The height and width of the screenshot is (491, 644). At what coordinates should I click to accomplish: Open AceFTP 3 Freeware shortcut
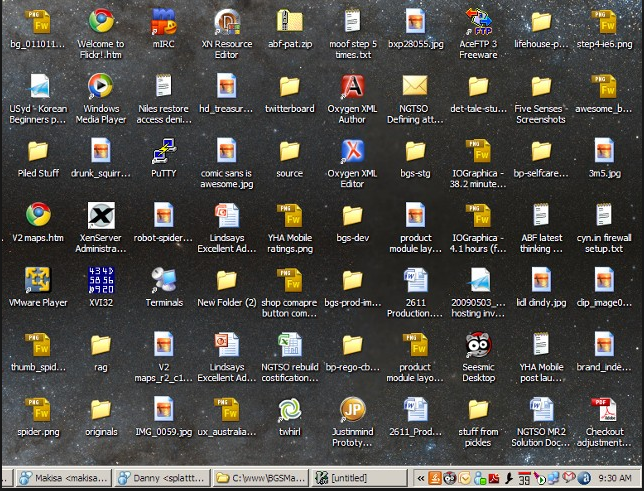[478, 22]
